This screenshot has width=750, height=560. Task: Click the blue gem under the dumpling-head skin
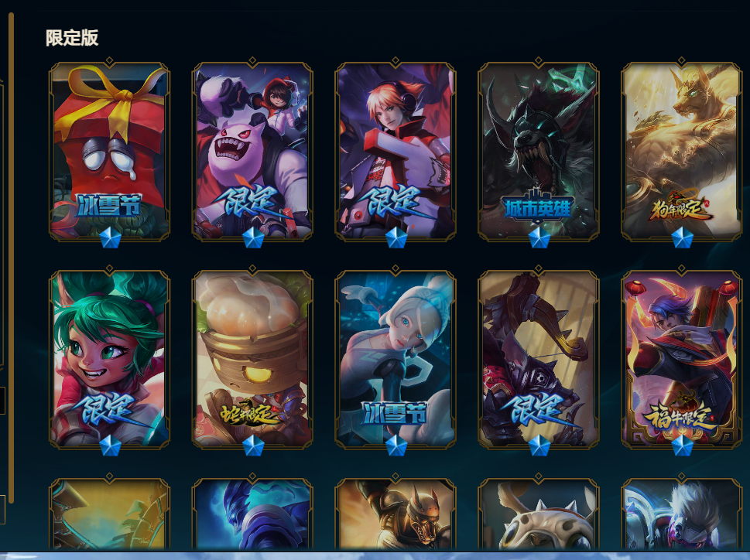pos(253,446)
